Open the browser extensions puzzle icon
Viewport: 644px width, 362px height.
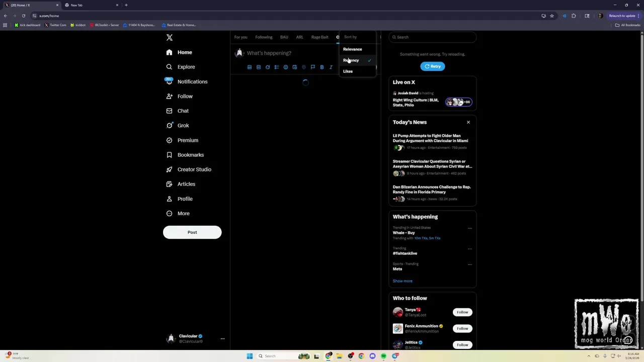pos(574,16)
